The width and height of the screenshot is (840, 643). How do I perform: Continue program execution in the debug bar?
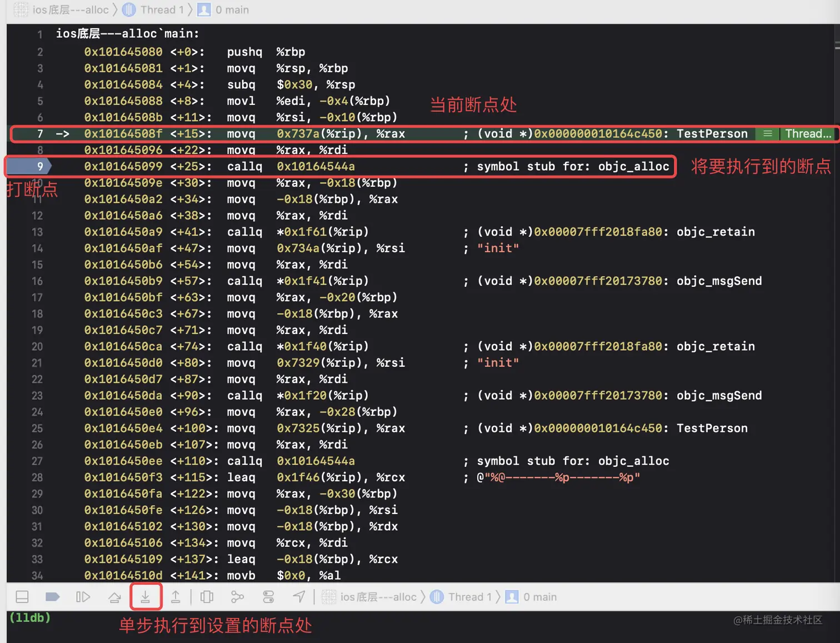pyautogui.click(x=83, y=597)
